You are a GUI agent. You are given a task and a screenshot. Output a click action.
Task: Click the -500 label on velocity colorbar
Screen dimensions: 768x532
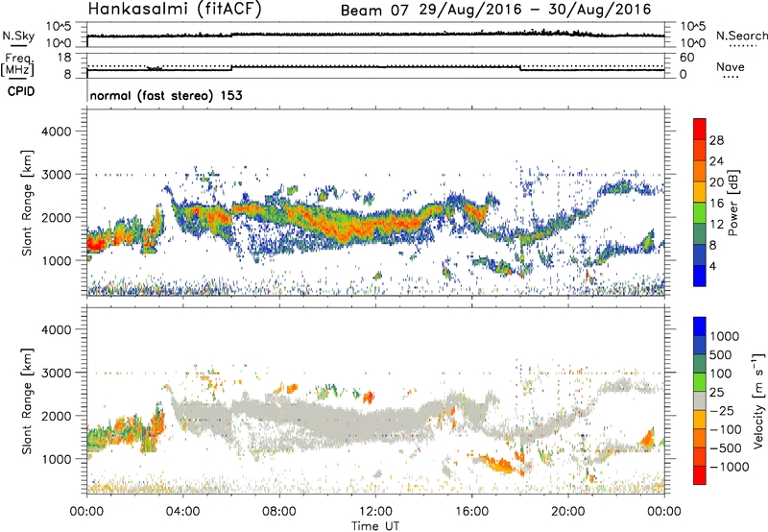726,448
